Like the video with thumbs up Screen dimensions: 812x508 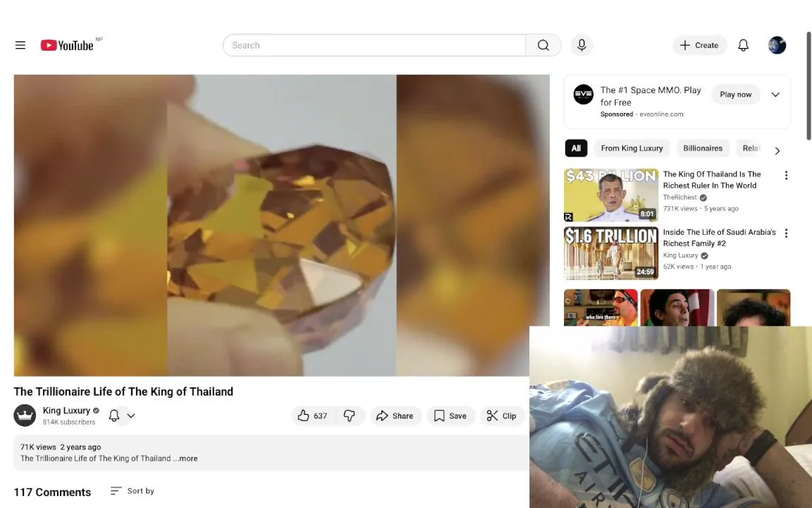click(x=313, y=416)
